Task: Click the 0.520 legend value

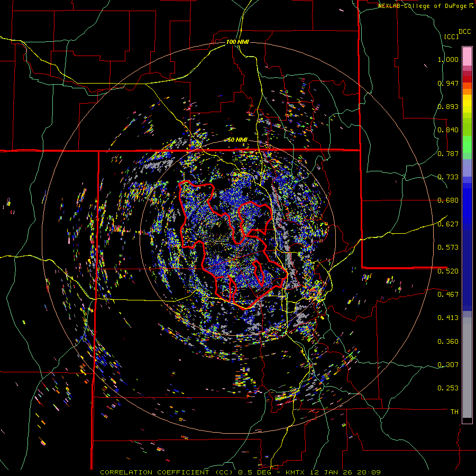Action: pyautogui.click(x=448, y=271)
